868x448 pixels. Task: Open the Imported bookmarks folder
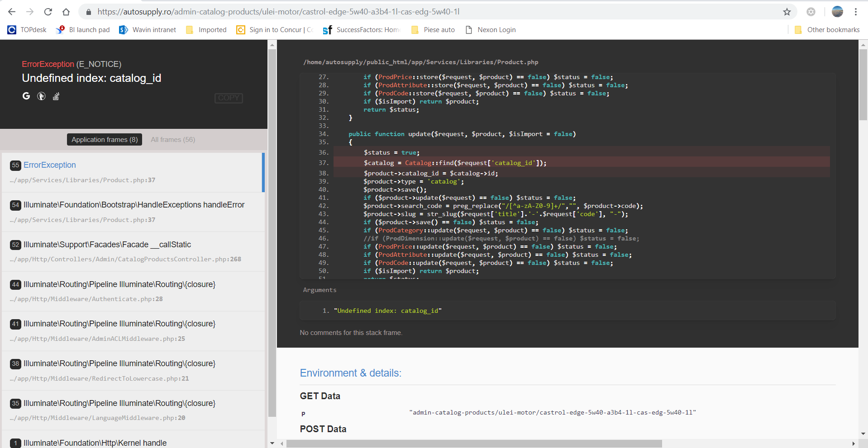(206, 30)
